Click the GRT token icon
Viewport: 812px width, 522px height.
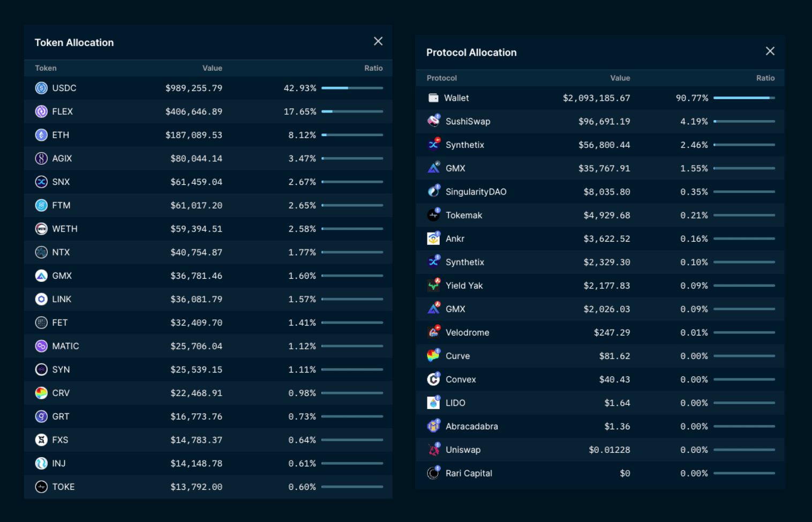pos(41,416)
